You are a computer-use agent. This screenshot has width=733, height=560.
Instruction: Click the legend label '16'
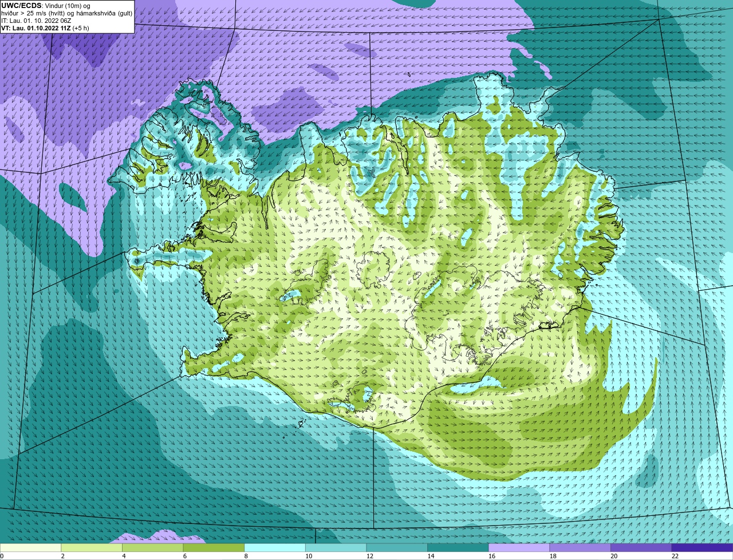[x=492, y=556]
